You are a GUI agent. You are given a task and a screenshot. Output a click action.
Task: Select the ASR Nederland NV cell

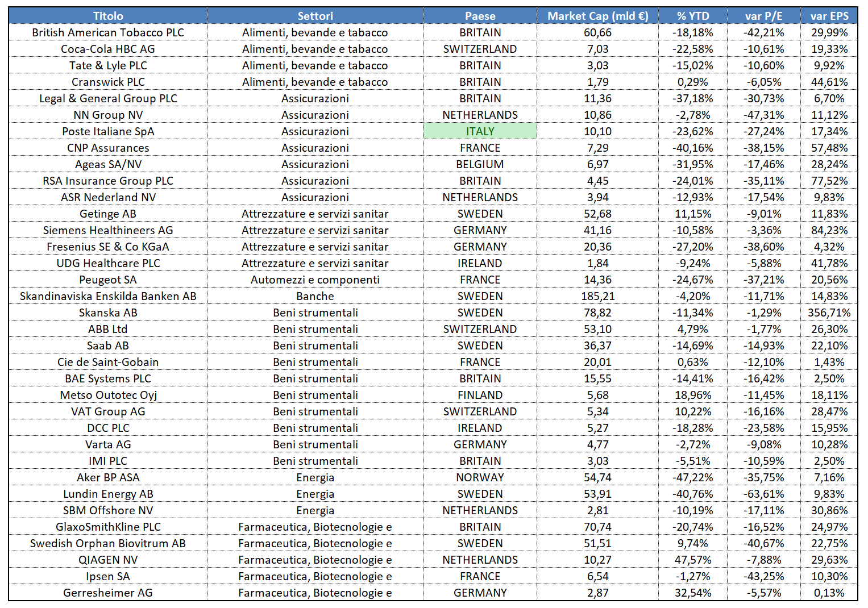pos(108,197)
